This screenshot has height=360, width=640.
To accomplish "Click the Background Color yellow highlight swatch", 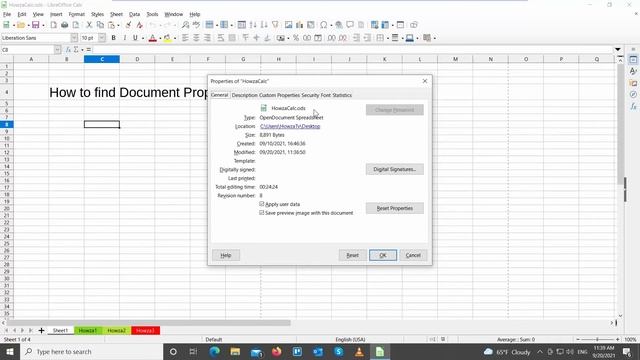I will (167, 38).
